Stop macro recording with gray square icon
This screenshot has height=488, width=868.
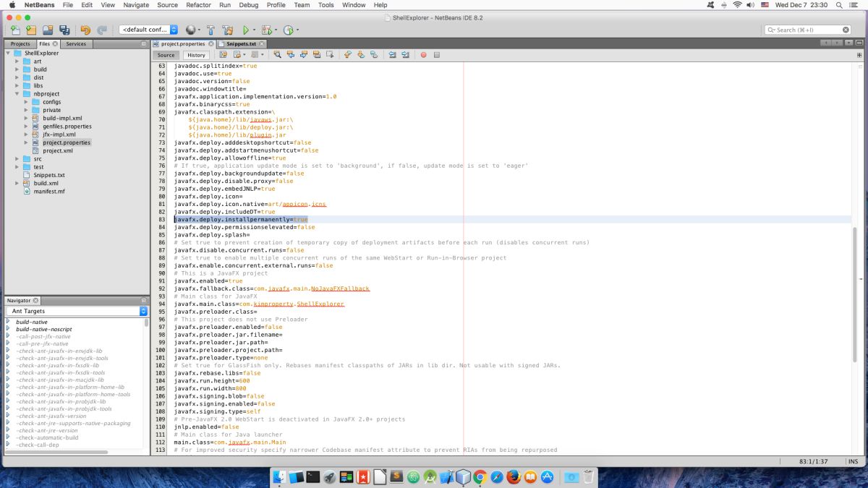pyautogui.click(x=437, y=54)
